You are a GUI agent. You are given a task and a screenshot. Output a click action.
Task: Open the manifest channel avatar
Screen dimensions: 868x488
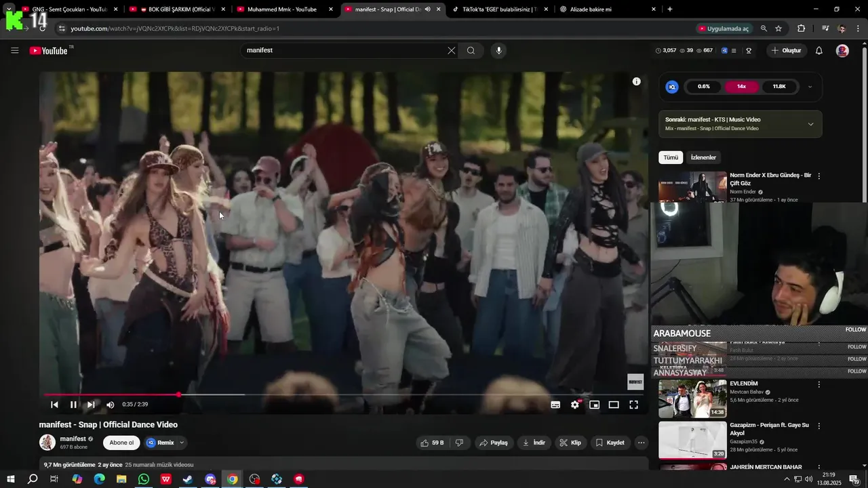coord(47,443)
